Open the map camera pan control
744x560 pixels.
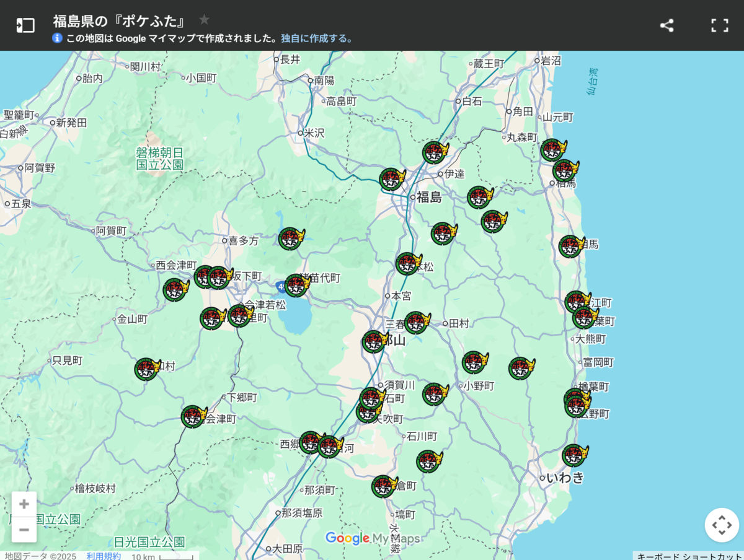pos(722,525)
